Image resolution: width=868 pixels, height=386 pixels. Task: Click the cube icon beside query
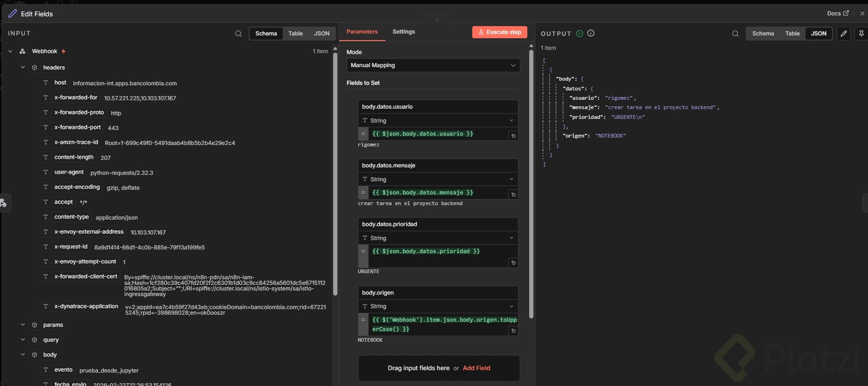coord(35,340)
